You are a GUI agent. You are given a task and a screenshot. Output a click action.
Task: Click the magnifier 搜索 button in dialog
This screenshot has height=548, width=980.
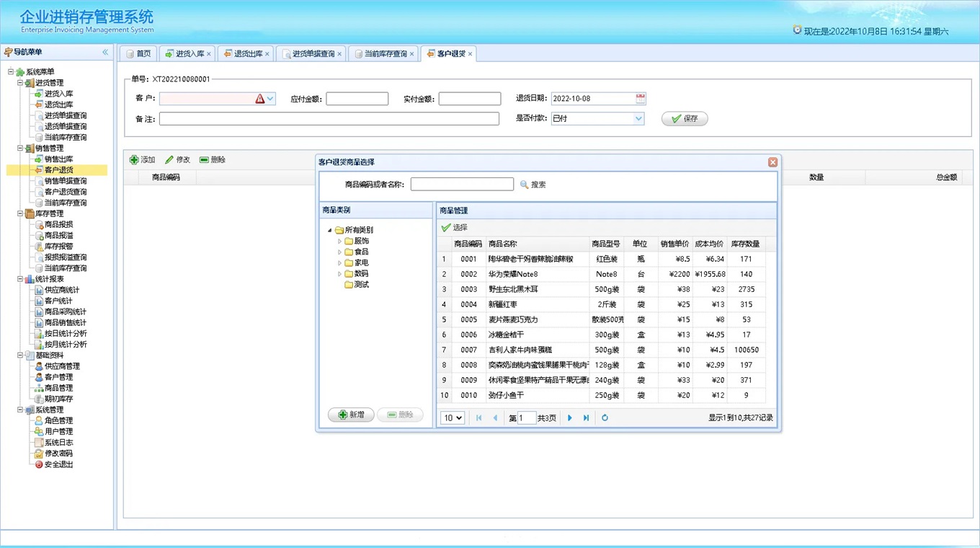(533, 185)
